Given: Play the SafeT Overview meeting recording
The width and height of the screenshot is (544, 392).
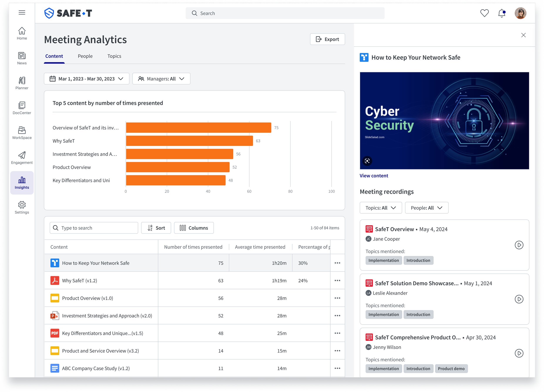Looking at the screenshot, I should coord(519,245).
